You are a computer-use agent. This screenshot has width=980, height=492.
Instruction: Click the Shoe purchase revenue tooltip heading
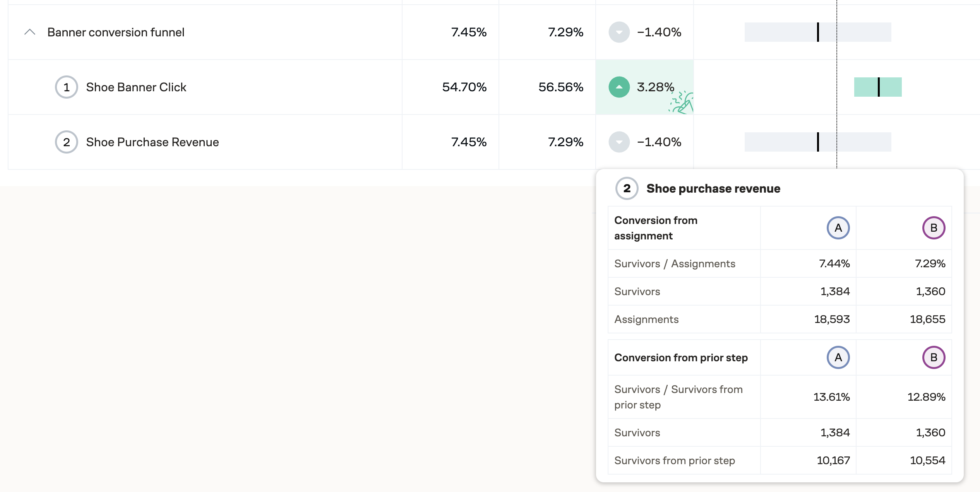pyautogui.click(x=713, y=188)
